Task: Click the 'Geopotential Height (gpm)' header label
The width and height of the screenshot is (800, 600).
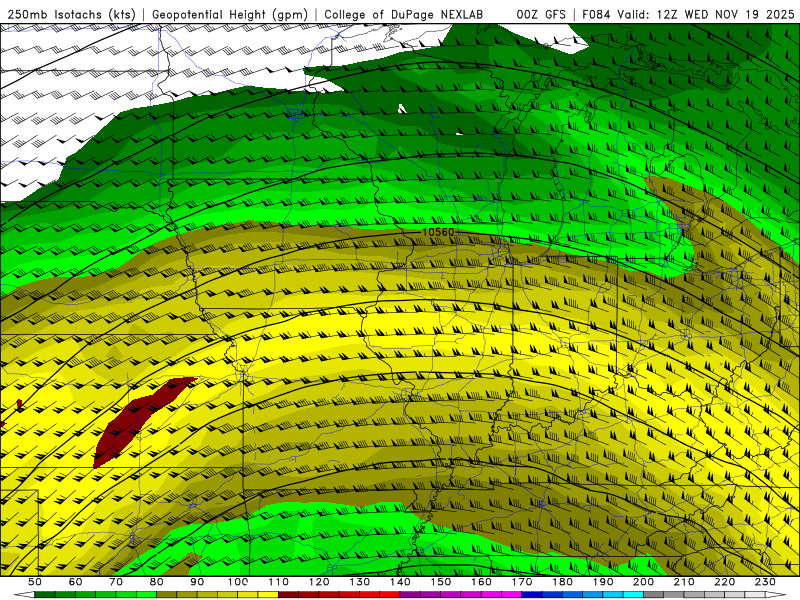Action: coord(230,15)
